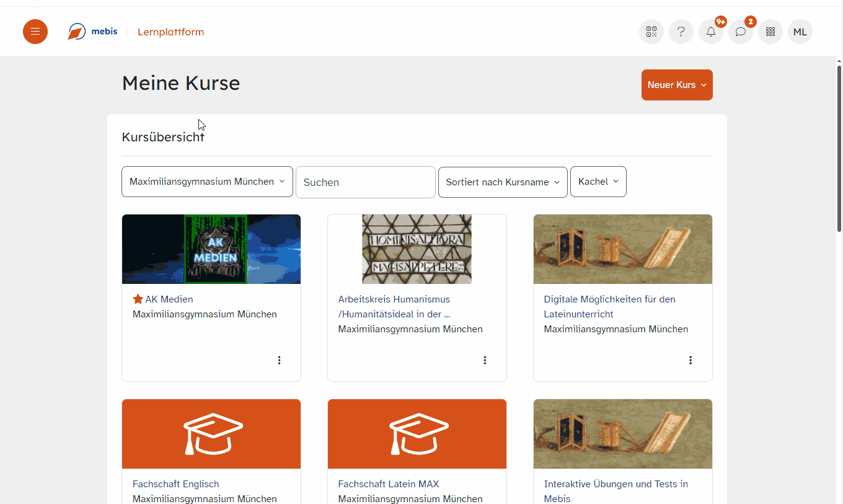Click the star icon beside AK Medien

138,299
